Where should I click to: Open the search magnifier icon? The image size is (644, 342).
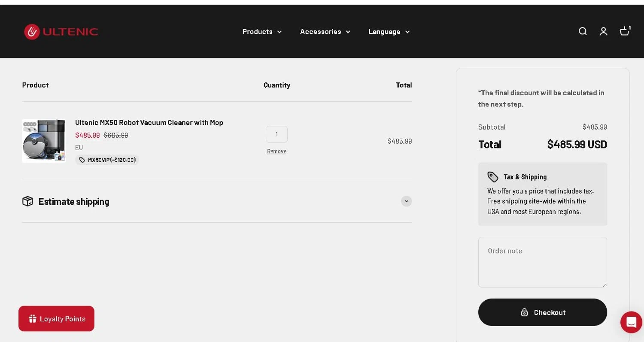(583, 31)
